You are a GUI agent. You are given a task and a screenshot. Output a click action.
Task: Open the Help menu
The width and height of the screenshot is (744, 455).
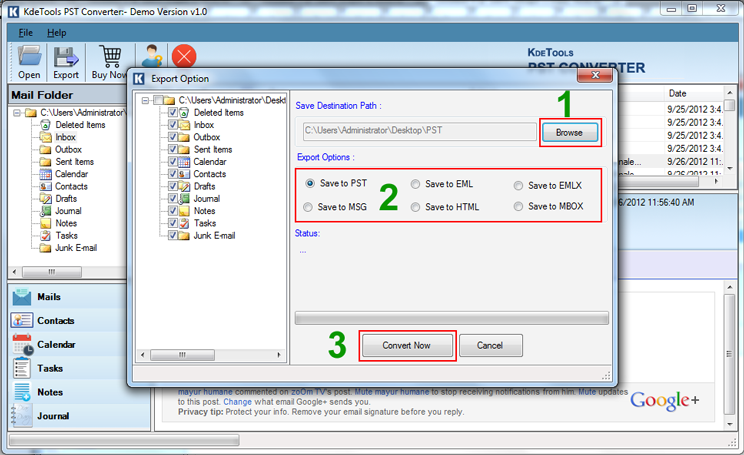(57, 33)
